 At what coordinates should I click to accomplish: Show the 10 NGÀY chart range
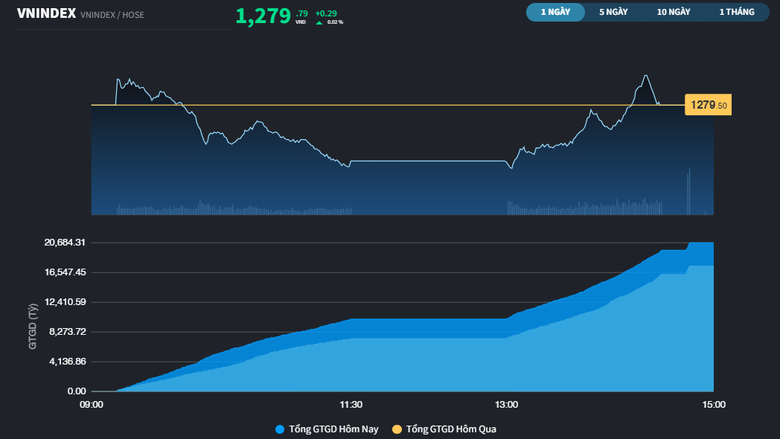tap(673, 12)
